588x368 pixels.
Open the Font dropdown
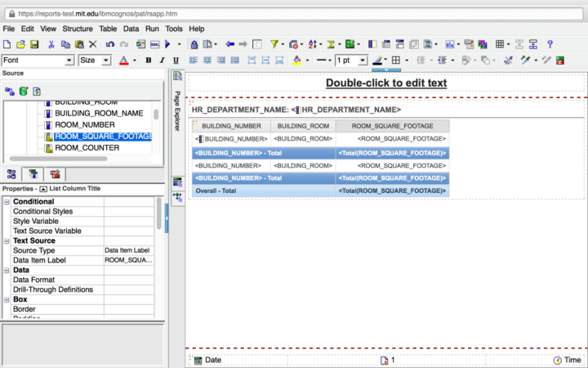(69, 61)
